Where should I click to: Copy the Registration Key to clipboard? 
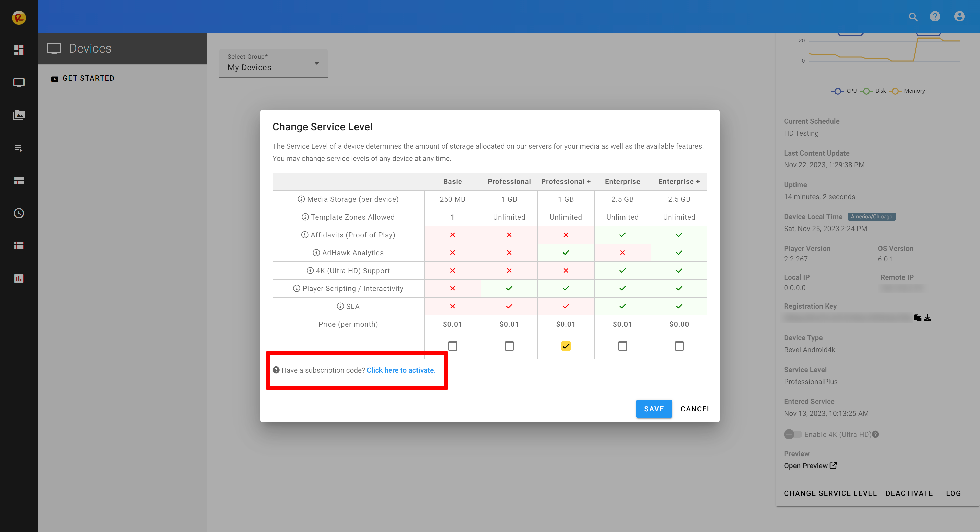pyautogui.click(x=918, y=318)
